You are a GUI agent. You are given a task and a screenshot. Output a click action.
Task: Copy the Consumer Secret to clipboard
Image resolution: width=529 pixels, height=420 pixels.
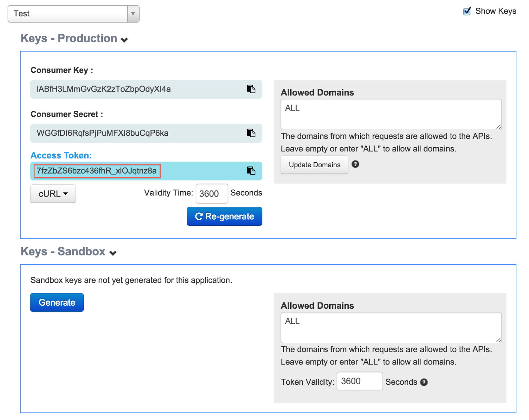click(x=251, y=133)
